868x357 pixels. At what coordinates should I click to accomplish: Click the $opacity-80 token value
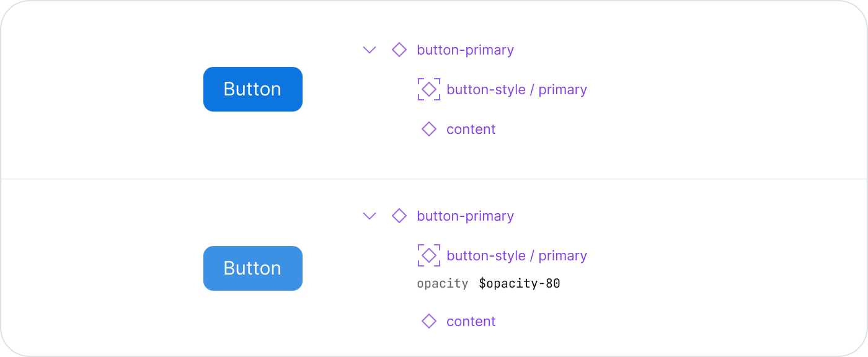520,284
